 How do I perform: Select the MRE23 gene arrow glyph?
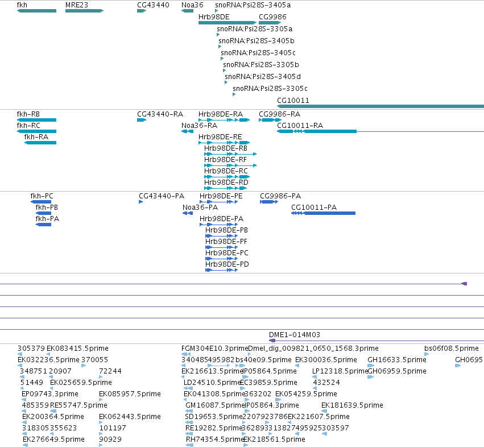[x=84, y=11]
